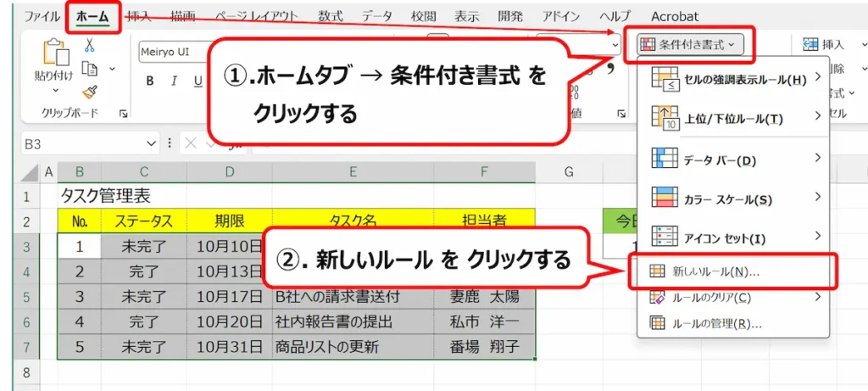
Task: Switch to the 校閲 tab
Action: click(x=424, y=16)
